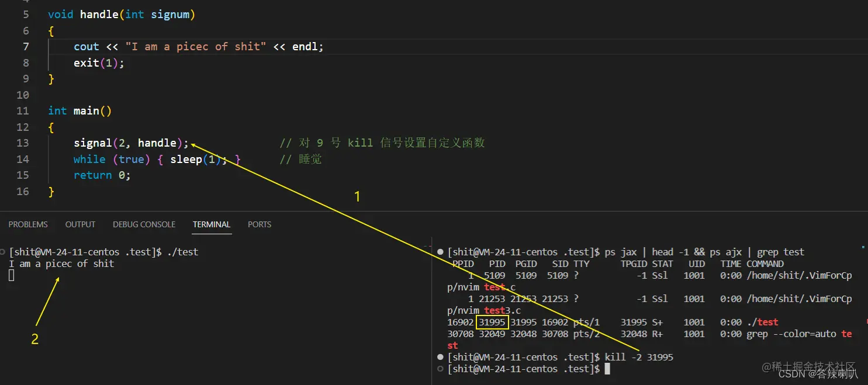
Task: Click 'exit(1);' on line 8
Action: pyautogui.click(x=99, y=63)
